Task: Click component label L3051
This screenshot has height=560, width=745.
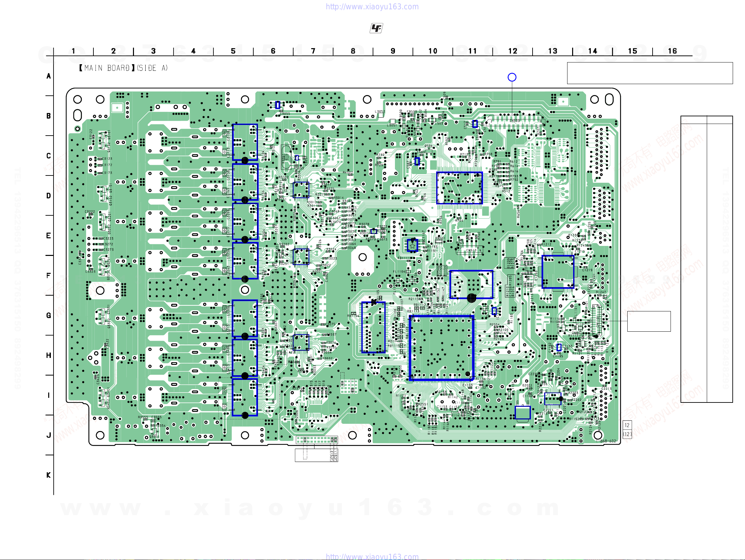Action: click(x=392, y=125)
